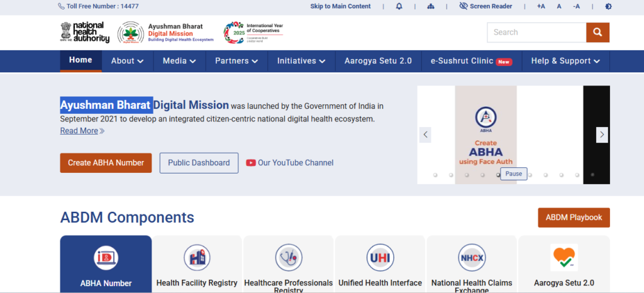
Task: Click the Aarogya Setu heart icon
Action: [x=564, y=258]
